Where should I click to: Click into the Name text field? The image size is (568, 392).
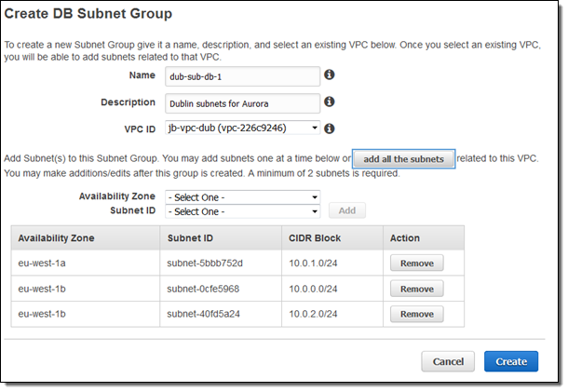242,76
